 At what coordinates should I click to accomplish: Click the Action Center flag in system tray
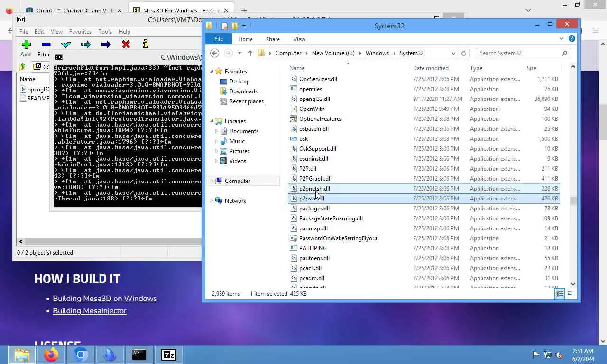(536, 355)
